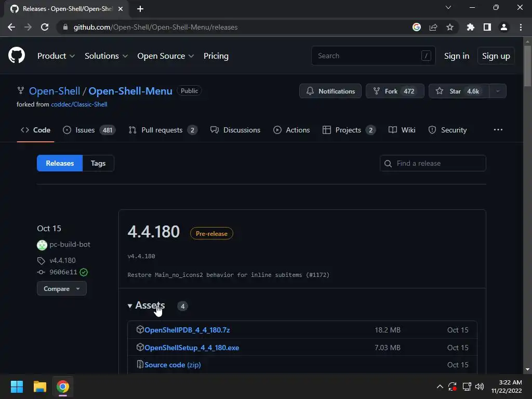Open the Pull requests tab
This screenshot has height=399, width=532.
click(x=163, y=130)
